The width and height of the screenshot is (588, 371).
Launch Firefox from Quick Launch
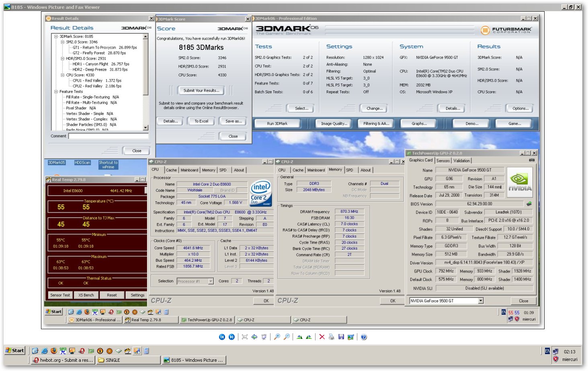pos(53,351)
